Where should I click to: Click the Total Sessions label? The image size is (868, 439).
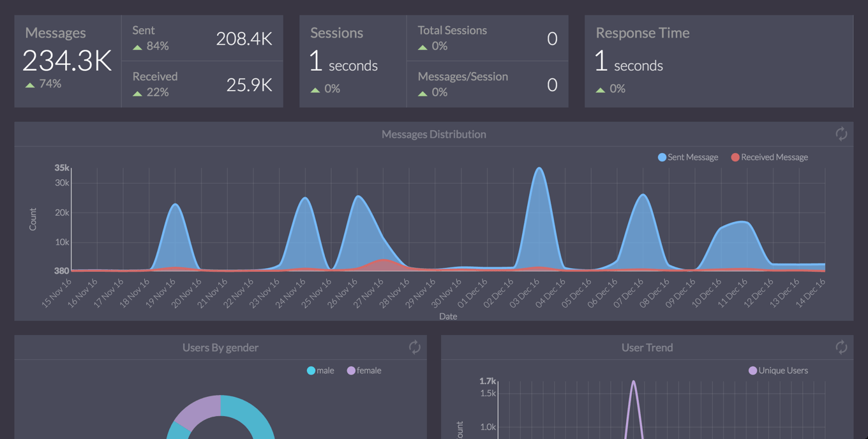coord(452,30)
